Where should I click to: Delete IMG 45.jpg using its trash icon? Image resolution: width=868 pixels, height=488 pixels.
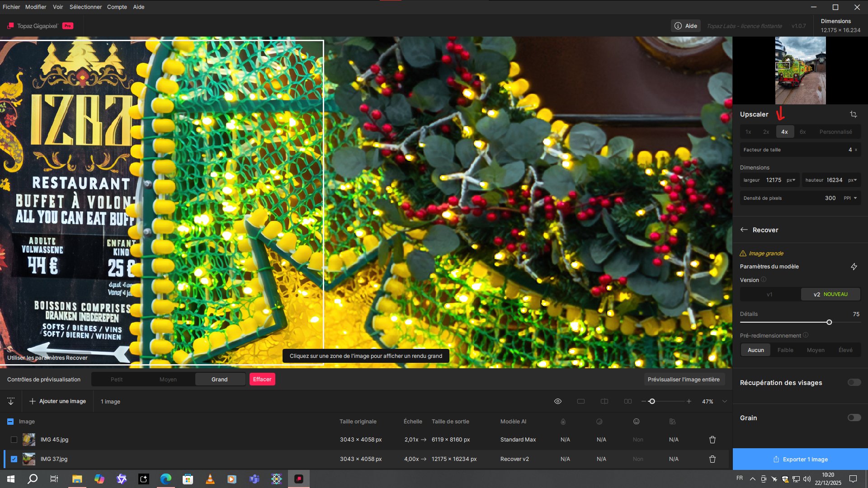coord(712,439)
